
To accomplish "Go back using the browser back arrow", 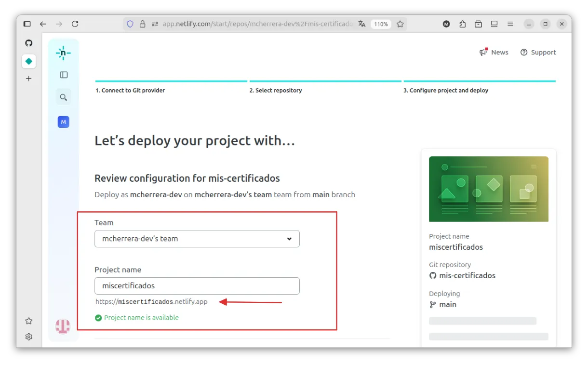I will click(43, 24).
